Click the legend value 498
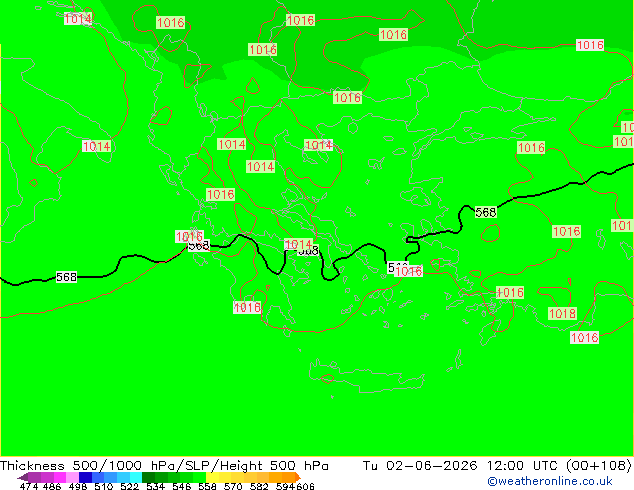Screen dimensions: 634x490 (78, 486)
